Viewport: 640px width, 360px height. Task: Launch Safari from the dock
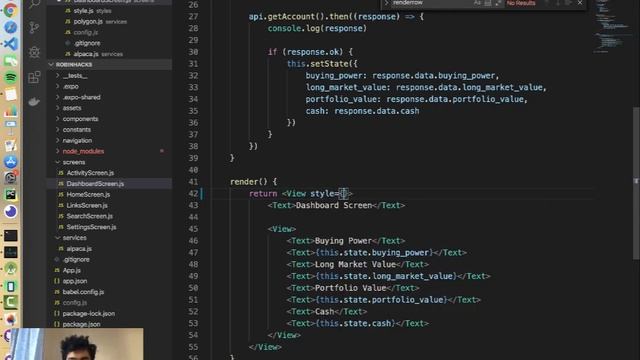pyautogui.click(x=11, y=27)
